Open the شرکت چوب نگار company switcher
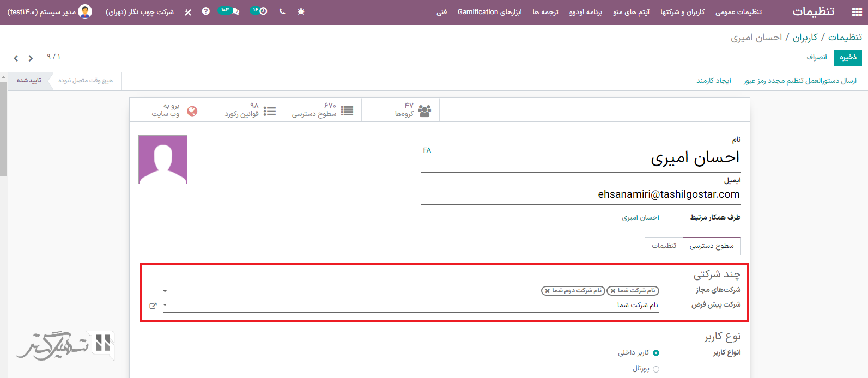This screenshot has height=378, width=868. point(139,12)
